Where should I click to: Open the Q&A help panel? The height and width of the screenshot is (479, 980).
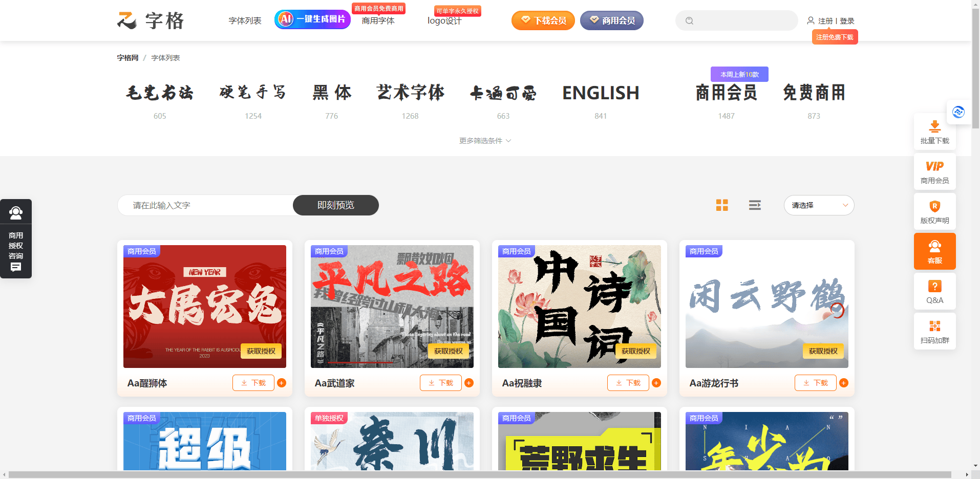(x=934, y=291)
